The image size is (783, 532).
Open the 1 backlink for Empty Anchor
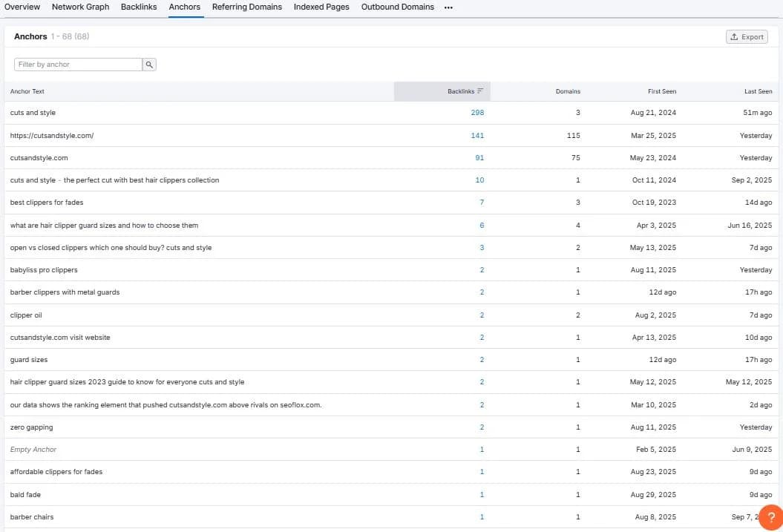(482, 450)
